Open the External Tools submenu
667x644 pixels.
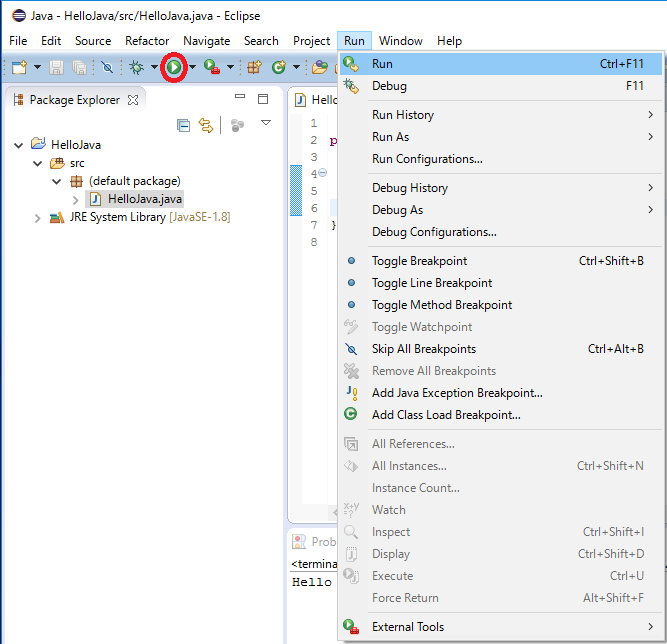501,627
